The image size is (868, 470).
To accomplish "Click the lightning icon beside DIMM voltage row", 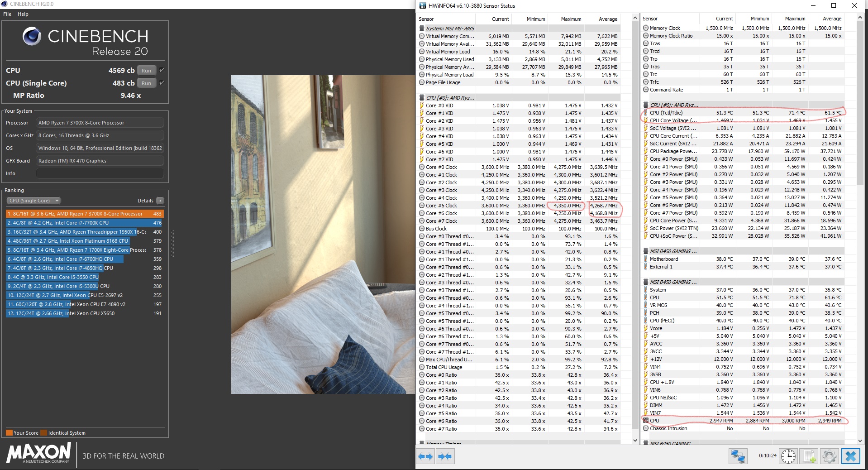I will pyautogui.click(x=646, y=405).
